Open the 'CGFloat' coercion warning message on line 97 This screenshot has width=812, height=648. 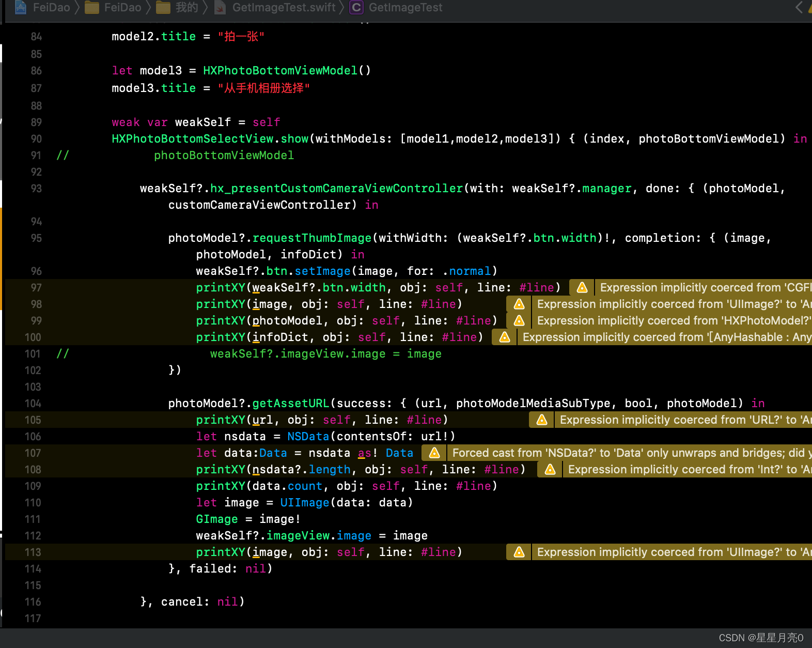coord(704,287)
